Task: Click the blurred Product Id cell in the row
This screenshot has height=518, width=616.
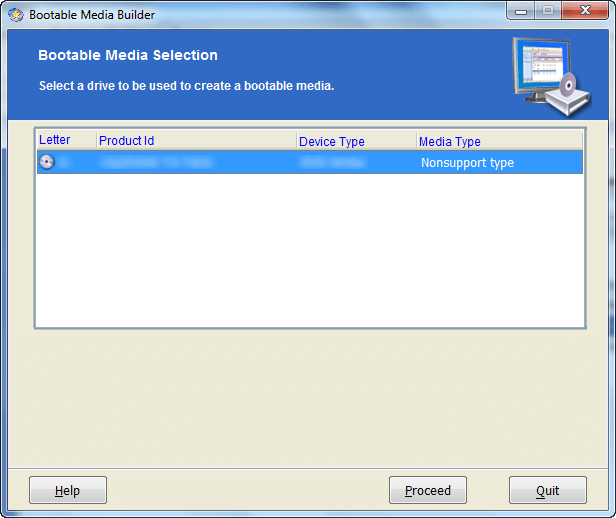Action: (156, 162)
